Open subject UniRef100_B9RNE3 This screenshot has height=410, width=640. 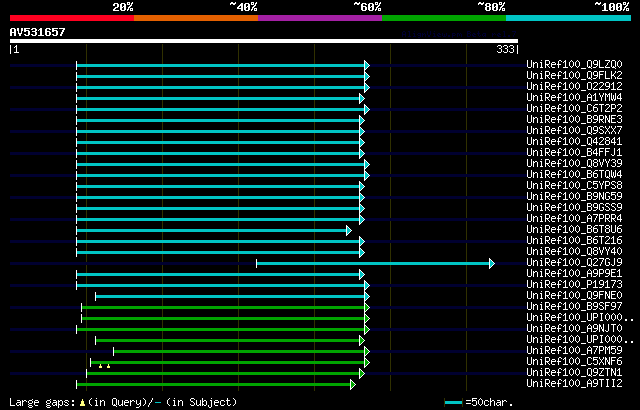(x=574, y=120)
